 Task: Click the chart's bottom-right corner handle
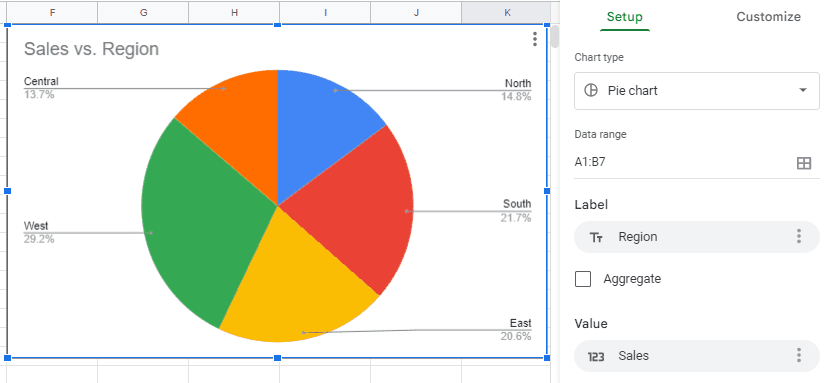coord(547,358)
